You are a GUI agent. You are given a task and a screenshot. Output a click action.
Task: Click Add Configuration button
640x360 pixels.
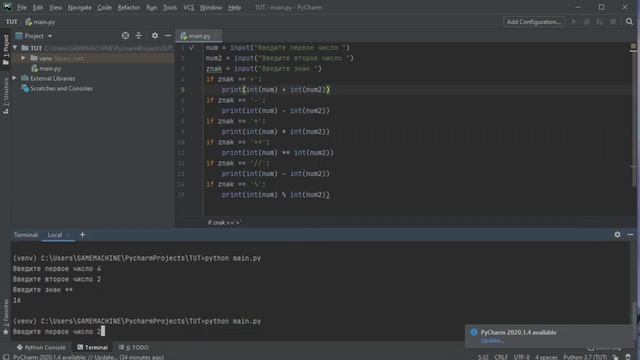tap(533, 22)
